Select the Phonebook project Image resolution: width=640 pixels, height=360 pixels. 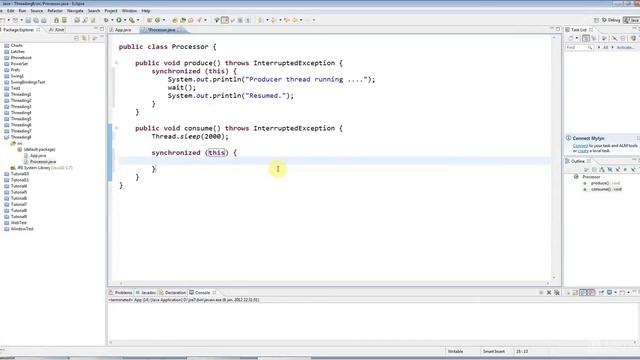pyautogui.click(x=21, y=58)
